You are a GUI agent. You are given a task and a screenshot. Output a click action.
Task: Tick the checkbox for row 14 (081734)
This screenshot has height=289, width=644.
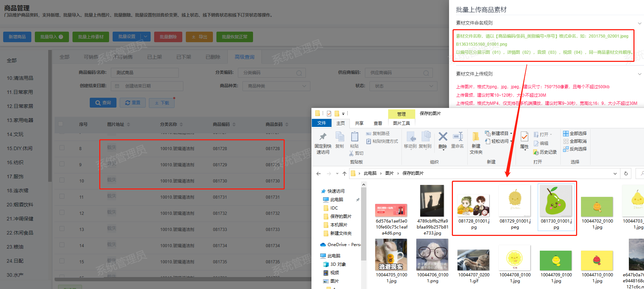pos(62,245)
